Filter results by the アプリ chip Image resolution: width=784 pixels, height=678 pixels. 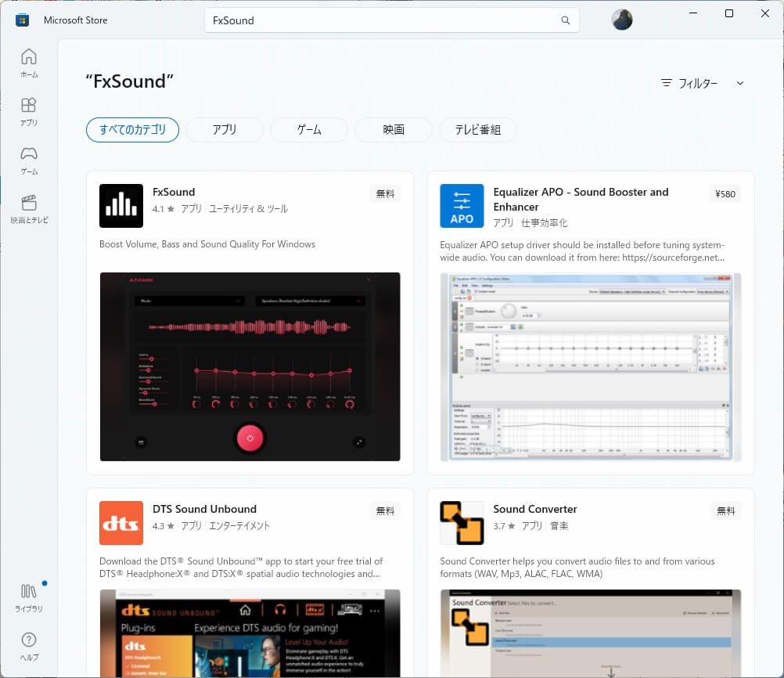[x=225, y=130]
